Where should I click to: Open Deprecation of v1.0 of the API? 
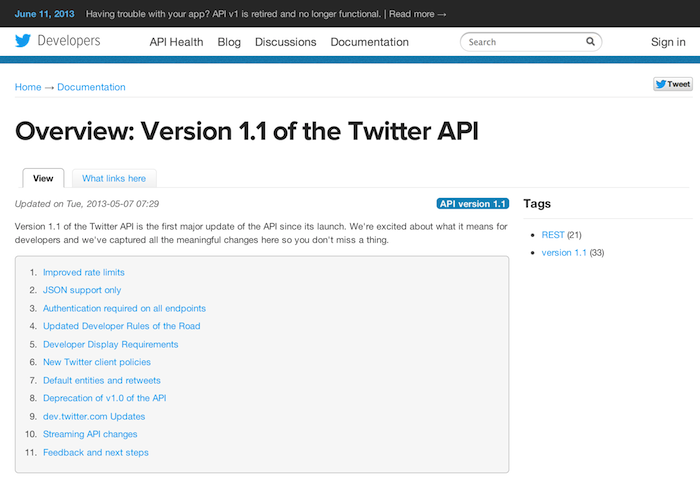104,398
